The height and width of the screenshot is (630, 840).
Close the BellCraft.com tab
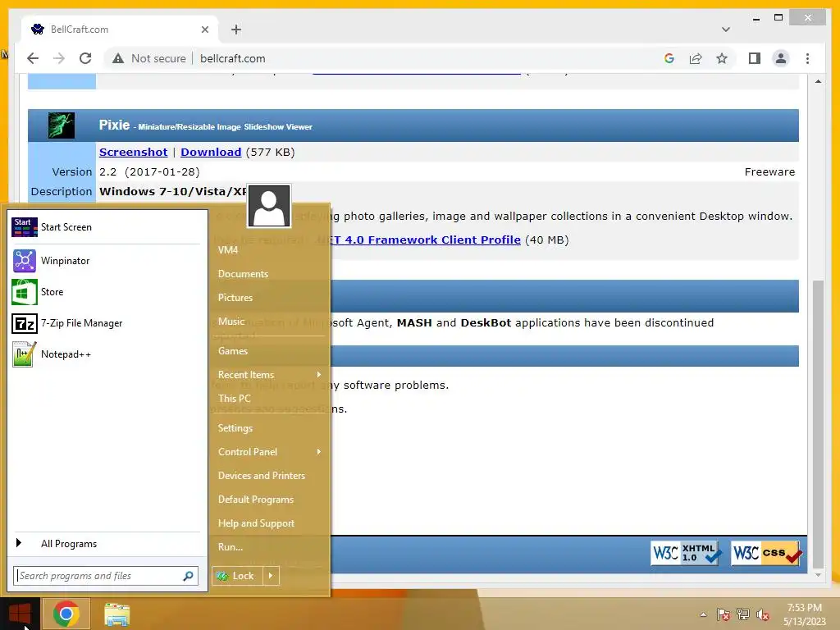204,30
